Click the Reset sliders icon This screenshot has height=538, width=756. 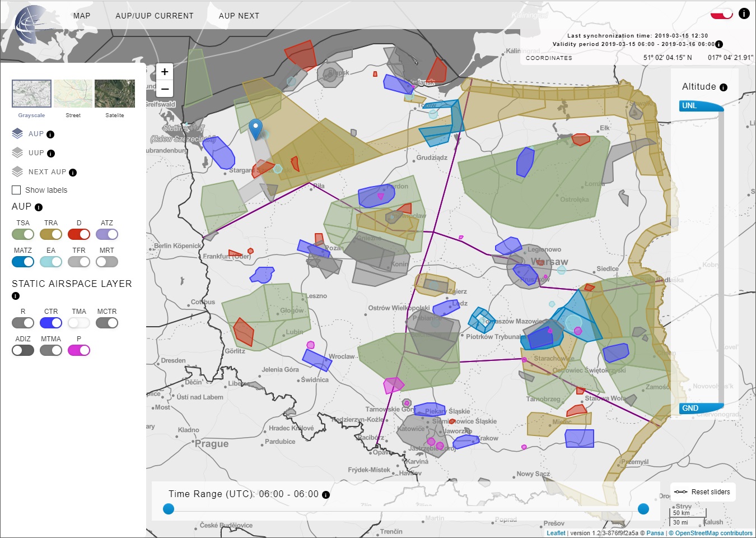point(680,492)
